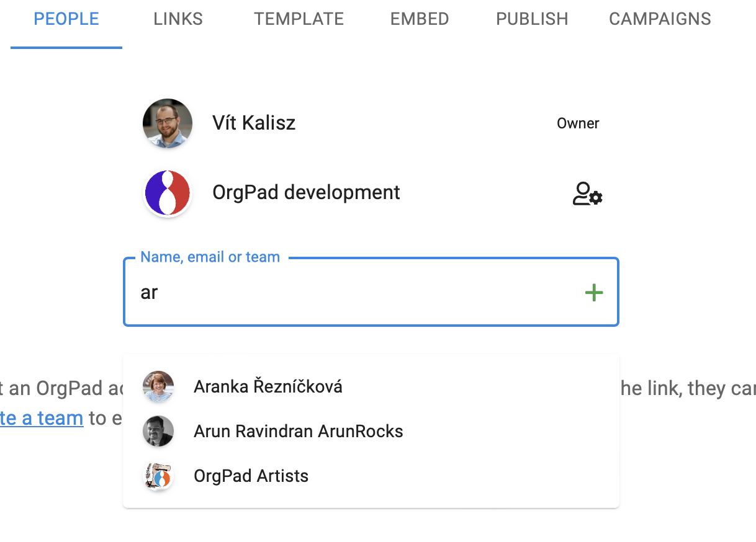Switch to the Links tab
Viewport: 756px width, 542px height.
pos(178,19)
